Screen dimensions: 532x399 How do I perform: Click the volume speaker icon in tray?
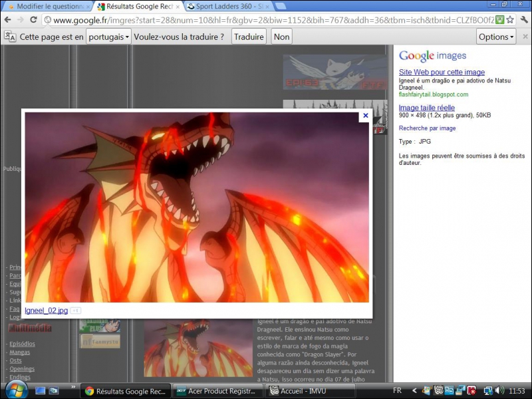(499, 391)
